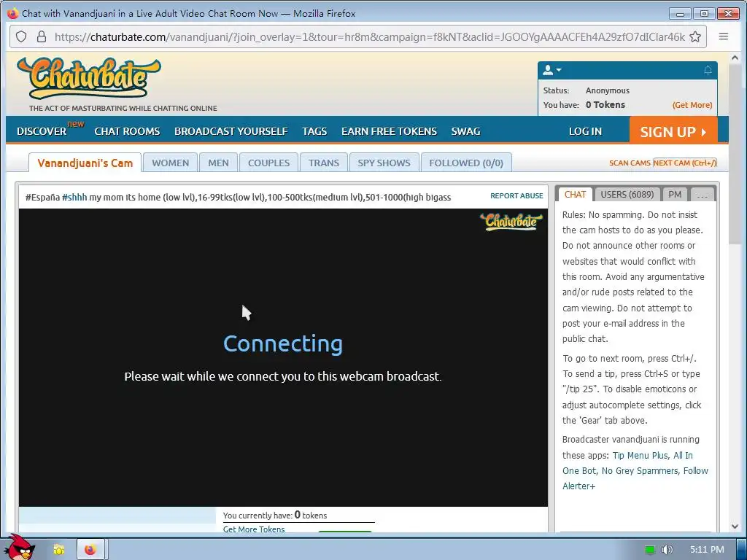
Task: Click the volume speaker tray icon
Action: point(667,550)
